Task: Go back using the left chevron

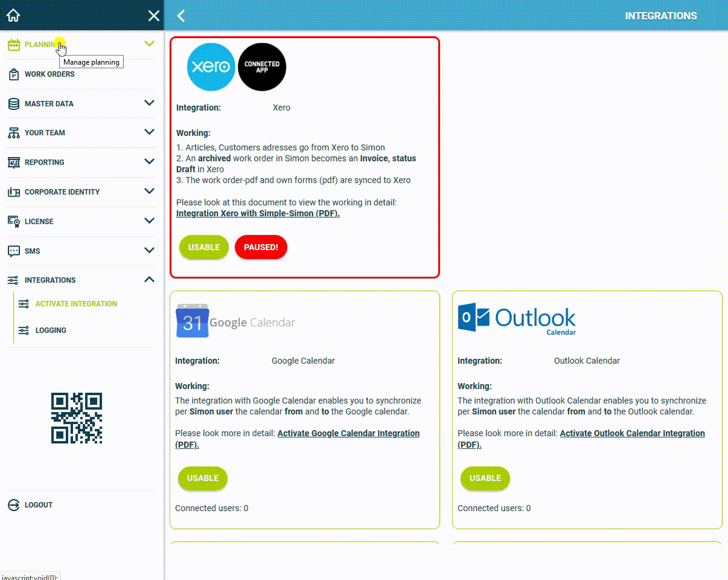Action: point(180,16)
